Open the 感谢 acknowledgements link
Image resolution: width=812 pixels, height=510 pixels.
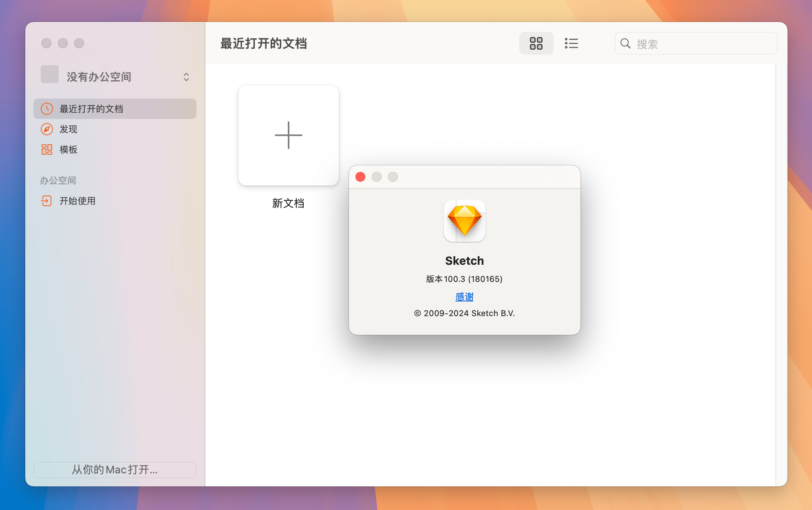464,297
